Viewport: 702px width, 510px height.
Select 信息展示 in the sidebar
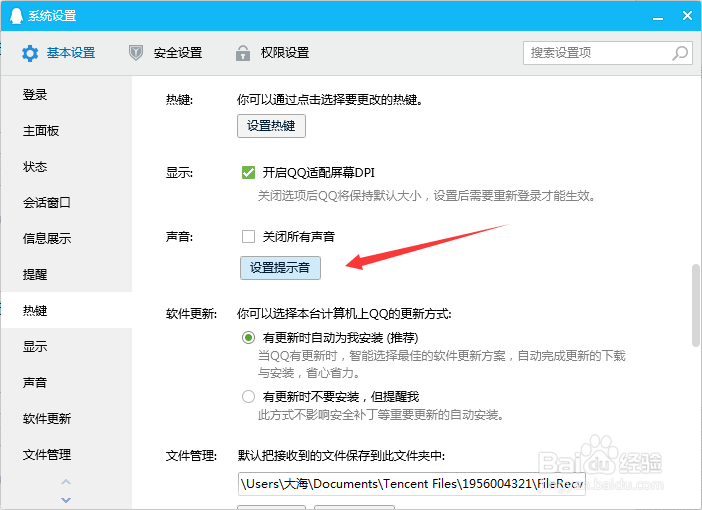(66, 238)
